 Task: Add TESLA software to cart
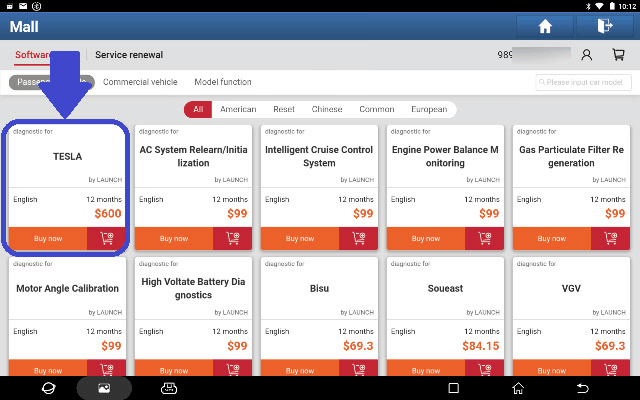[x=106, y=239]
